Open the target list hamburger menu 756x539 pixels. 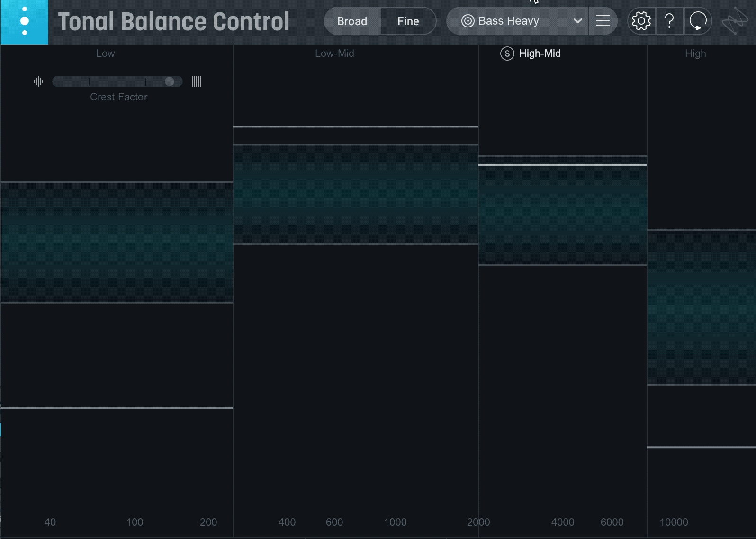click(603, 21)
